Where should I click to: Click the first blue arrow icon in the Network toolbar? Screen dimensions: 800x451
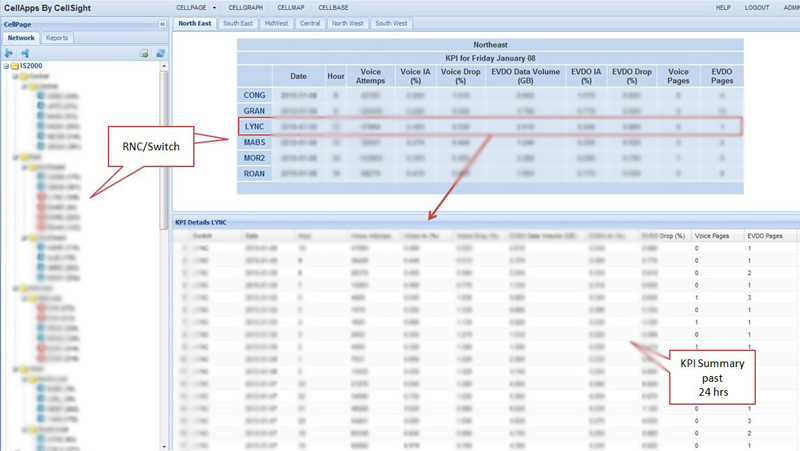(10, 53)
